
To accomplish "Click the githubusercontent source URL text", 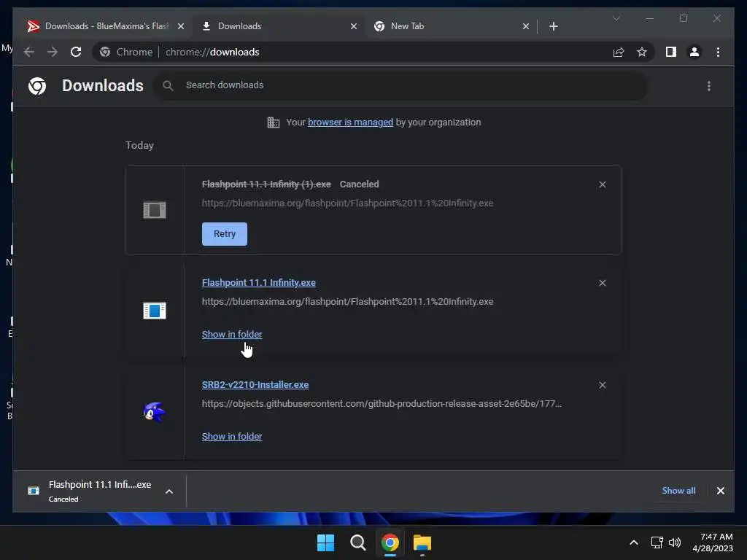I will (x=382, y=404).
